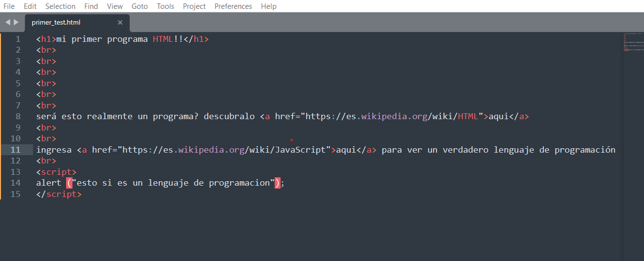Image resolution: width=644 pixels, height=261 pixels.
Task: Click the br tag on line 5
Action: pyautogui.click(x=46, y=83)
